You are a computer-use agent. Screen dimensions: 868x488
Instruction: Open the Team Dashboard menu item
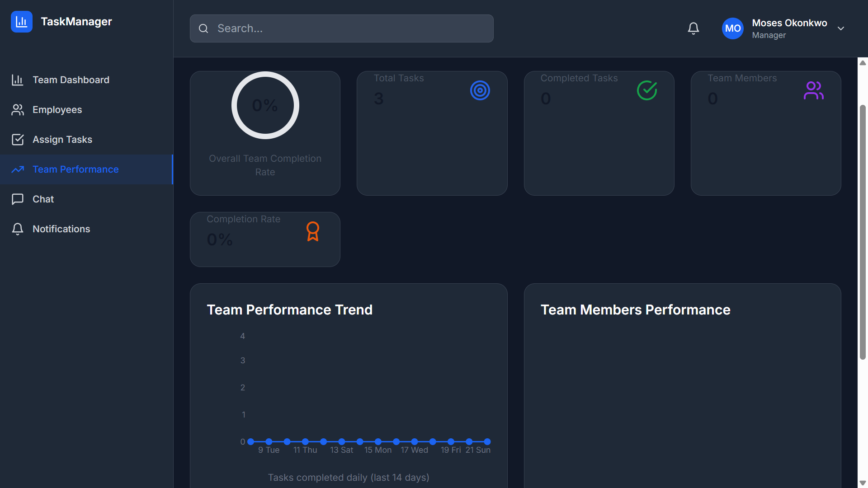[87, 80]
